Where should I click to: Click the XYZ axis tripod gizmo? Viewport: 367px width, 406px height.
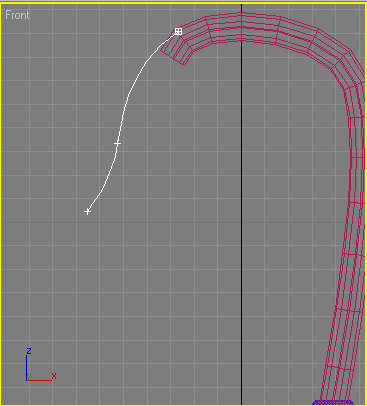pos(41,364)
